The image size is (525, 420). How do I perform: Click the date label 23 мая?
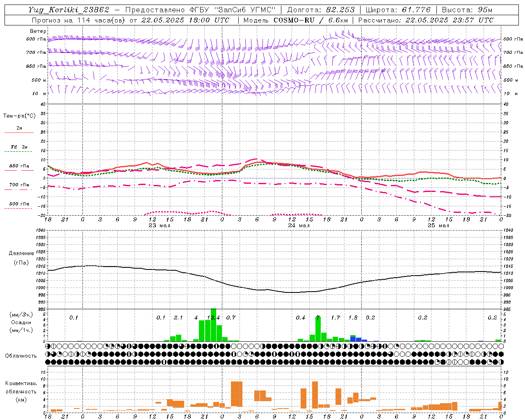coord(160,226)
